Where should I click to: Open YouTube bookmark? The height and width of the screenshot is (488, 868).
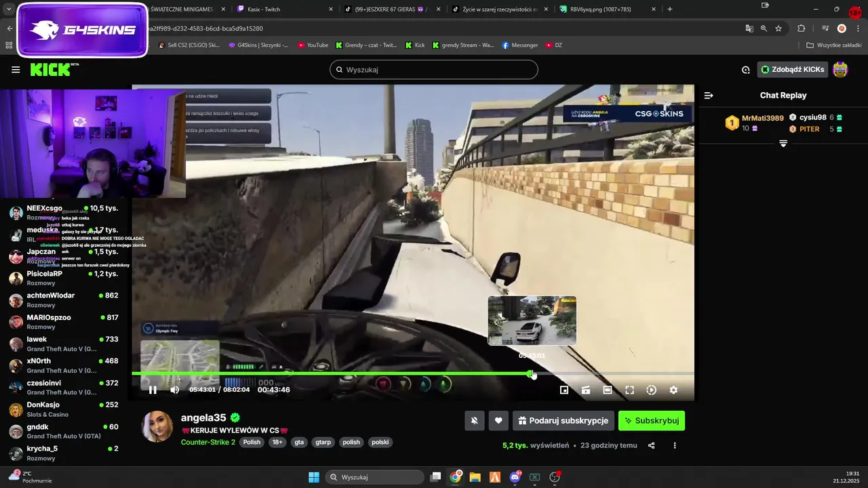[x=313, y=45]
